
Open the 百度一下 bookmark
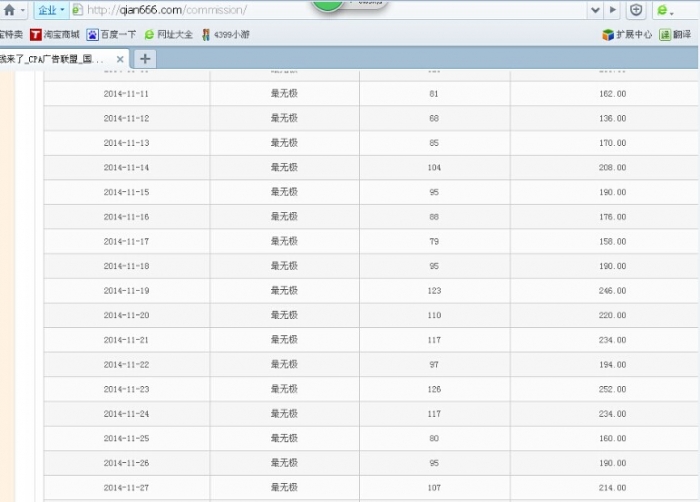pyautogui.click(x=111, y=34)
